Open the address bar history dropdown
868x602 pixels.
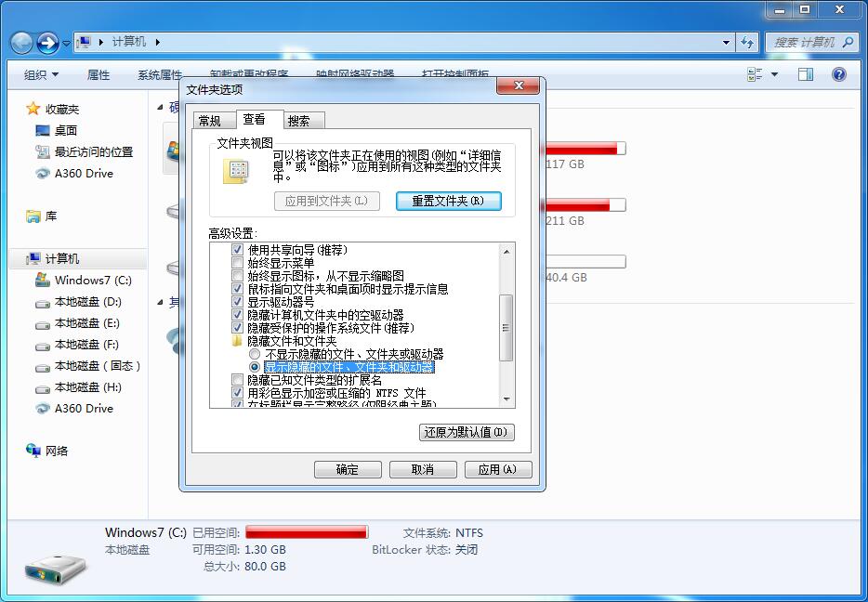pyautogui.click(x=727, y=42)
